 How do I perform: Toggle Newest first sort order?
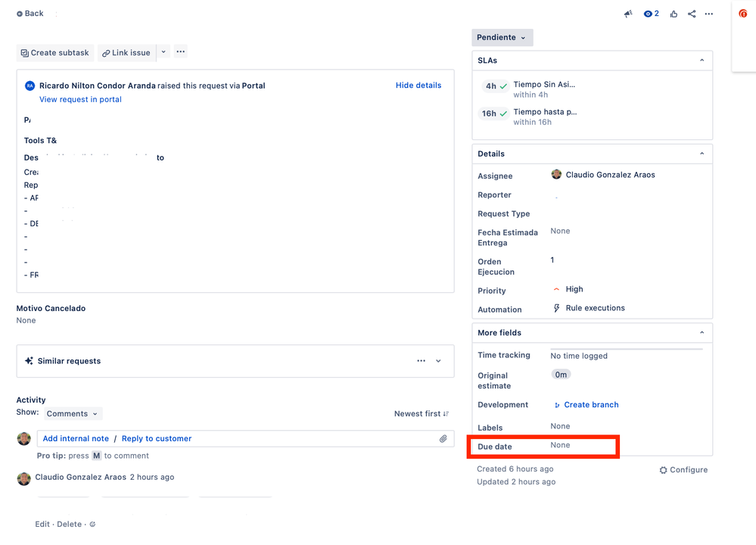point(422,414)
